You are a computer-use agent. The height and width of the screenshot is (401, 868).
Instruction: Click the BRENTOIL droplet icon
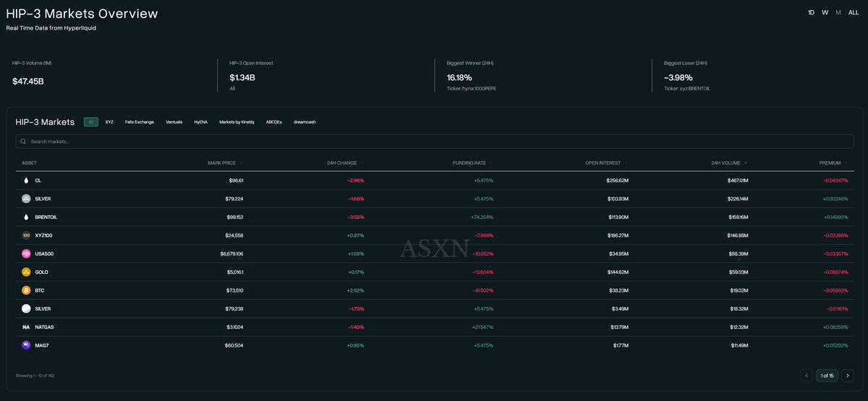[x=26, y=217]
